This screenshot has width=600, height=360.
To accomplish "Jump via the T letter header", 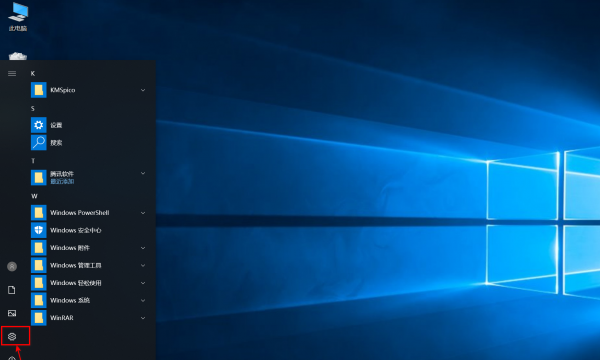I will click(x=33, y=161).
